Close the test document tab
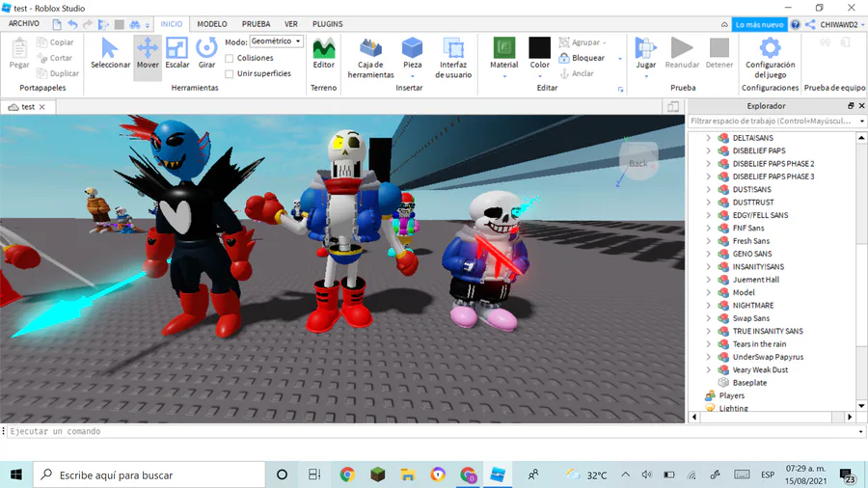The image size is (868, 488). tap(42, 107)
